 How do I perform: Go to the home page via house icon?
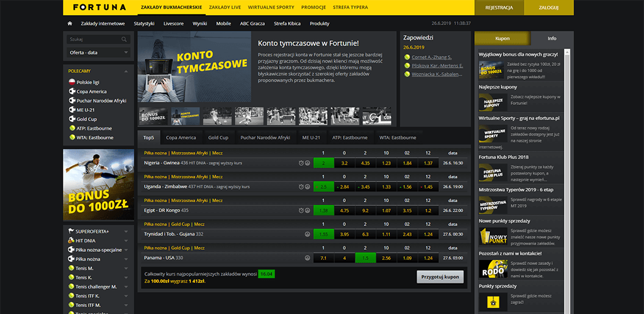(70, 24)
